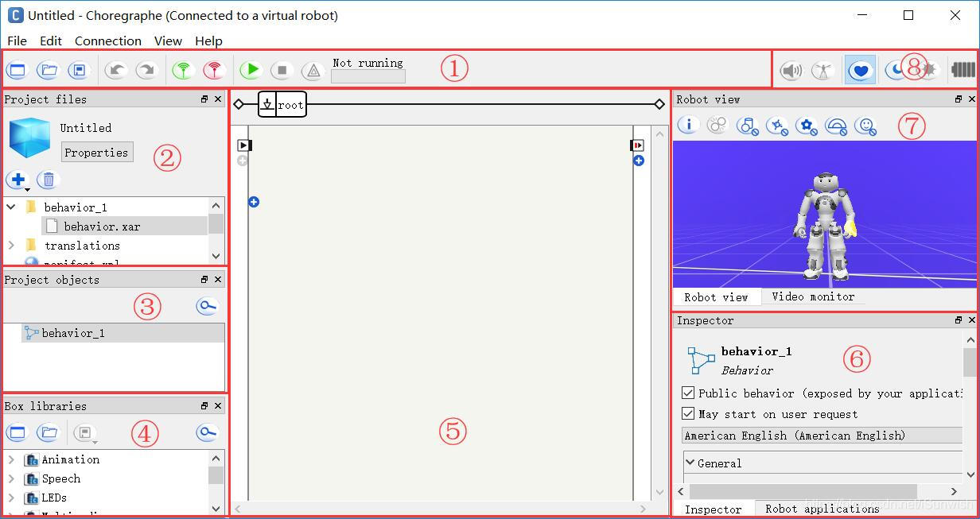Close the Project files panel
980x519 pixels.
pos(218,99)
